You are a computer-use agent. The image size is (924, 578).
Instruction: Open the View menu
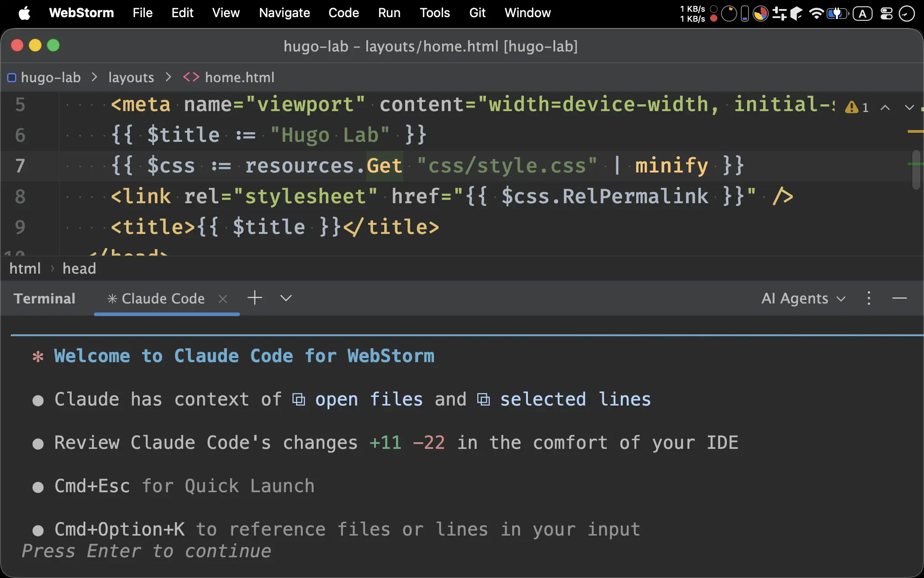coord(226,13)
